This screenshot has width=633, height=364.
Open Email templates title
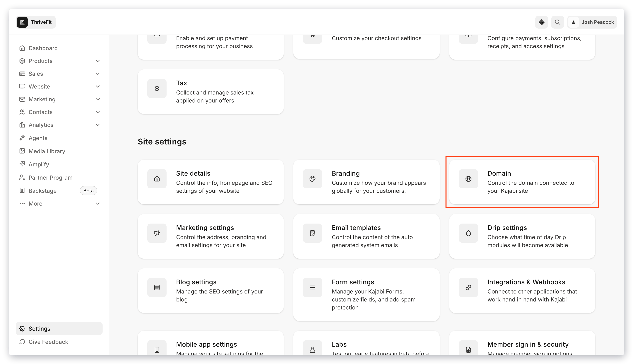(356, 228)
